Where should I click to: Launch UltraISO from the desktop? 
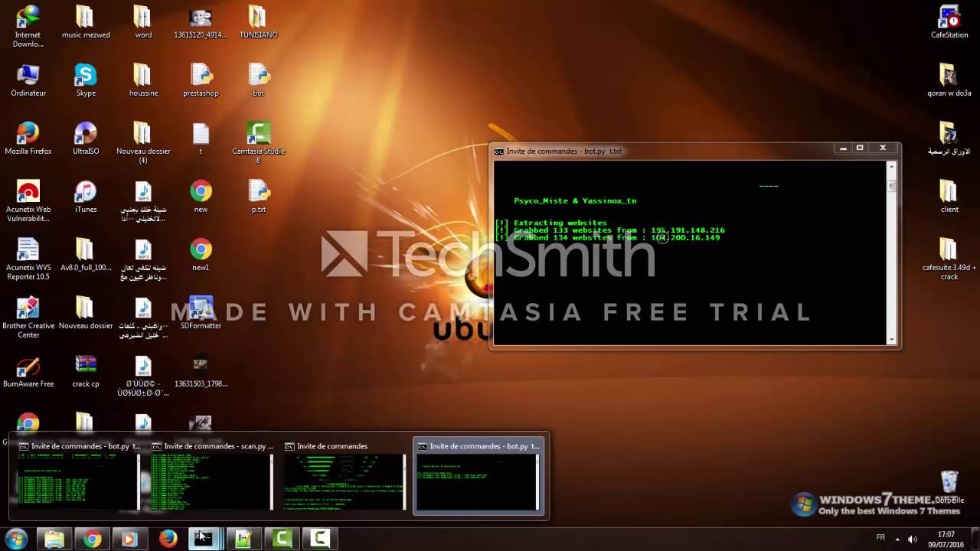86,138
